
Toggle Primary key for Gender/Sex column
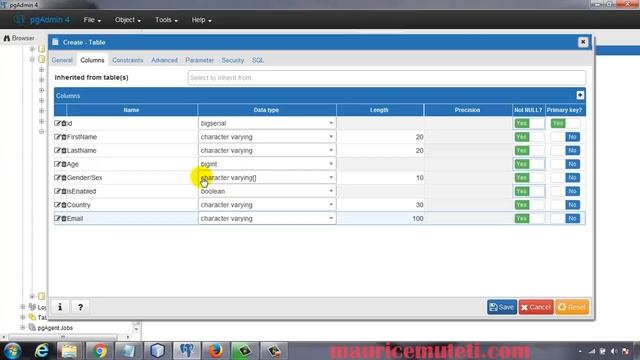click(565, 178)
